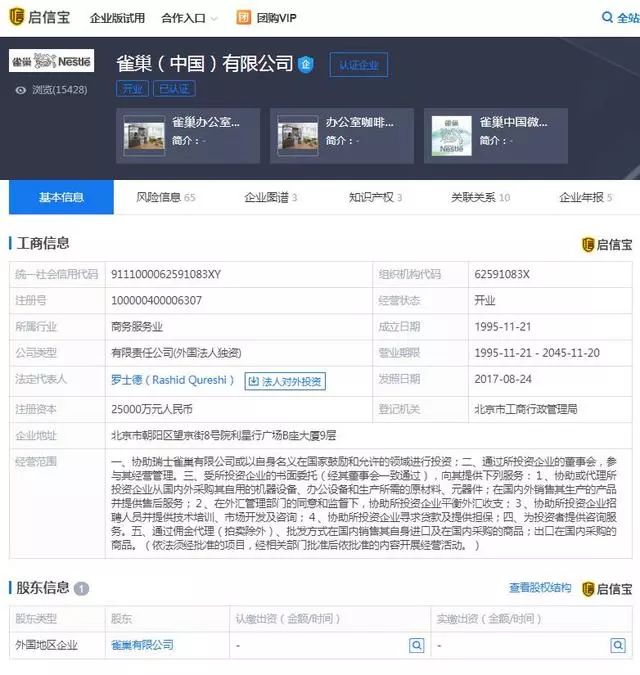Open the 雀巢办公室... card
This screenshot has width=640, height=675.
coord(188,136)
